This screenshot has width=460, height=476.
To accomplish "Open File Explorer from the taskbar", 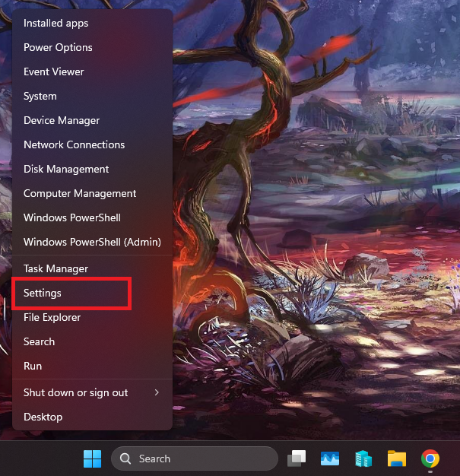I will pos(396,459).
